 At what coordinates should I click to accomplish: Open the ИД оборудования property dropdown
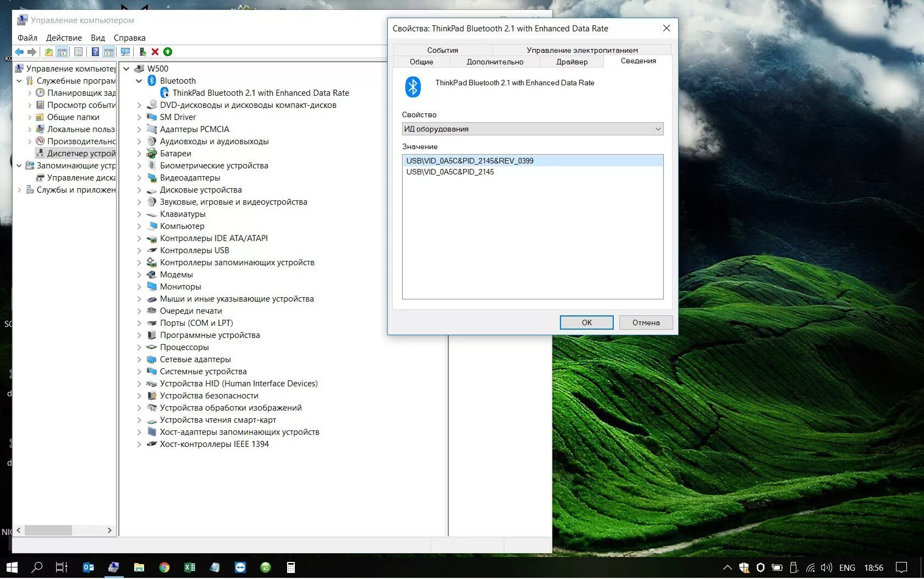click(532, 129)
